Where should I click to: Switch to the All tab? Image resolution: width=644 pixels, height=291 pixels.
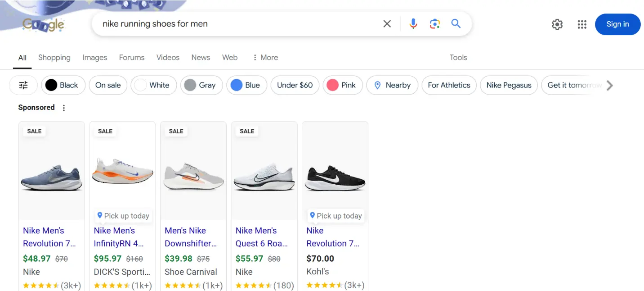22,58
